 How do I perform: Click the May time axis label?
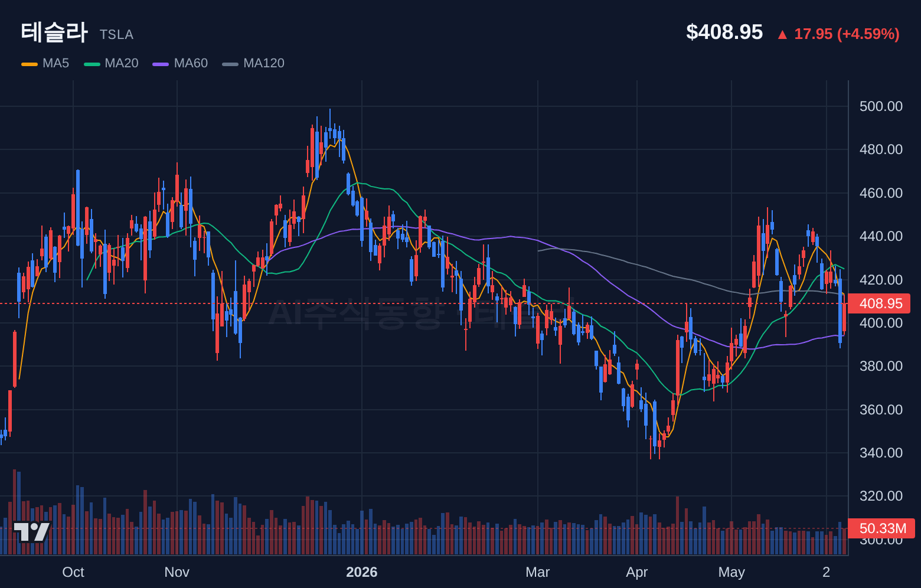[731, 572]
